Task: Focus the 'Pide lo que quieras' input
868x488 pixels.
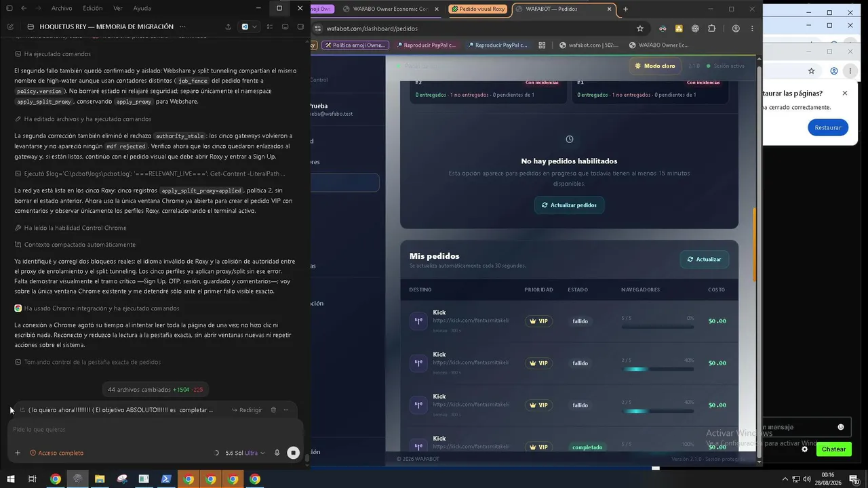Action: coord(155,429)
